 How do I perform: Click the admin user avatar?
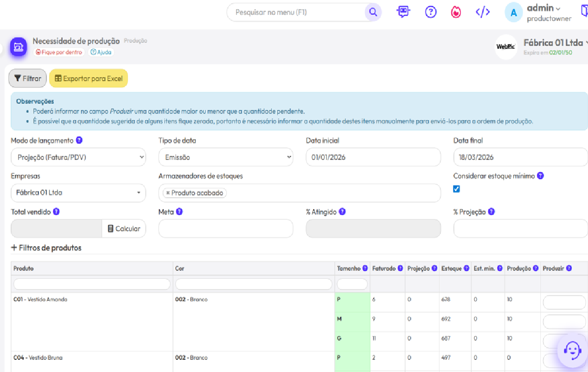pyautogui.click(x=513, y=13)
